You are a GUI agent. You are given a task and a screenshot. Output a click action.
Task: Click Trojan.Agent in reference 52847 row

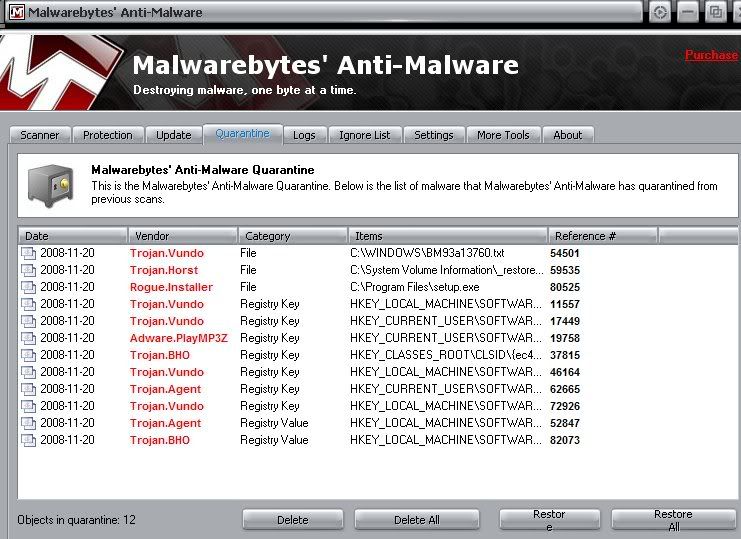165,423
